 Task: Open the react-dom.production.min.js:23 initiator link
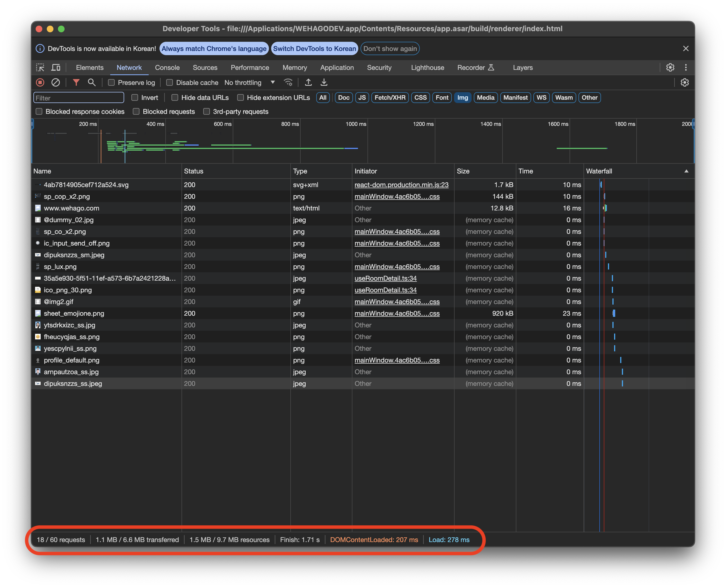pyautogui.click(x=401, y=185)
